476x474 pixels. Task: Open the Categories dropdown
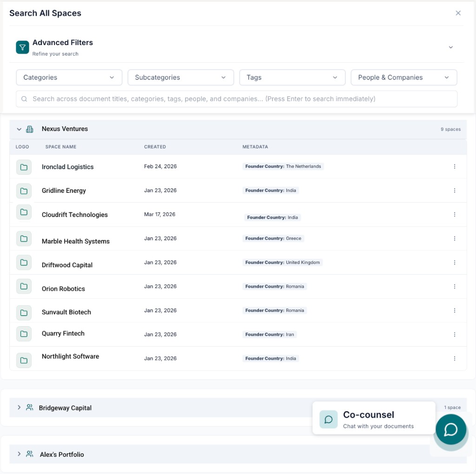[x=69, y=77]
